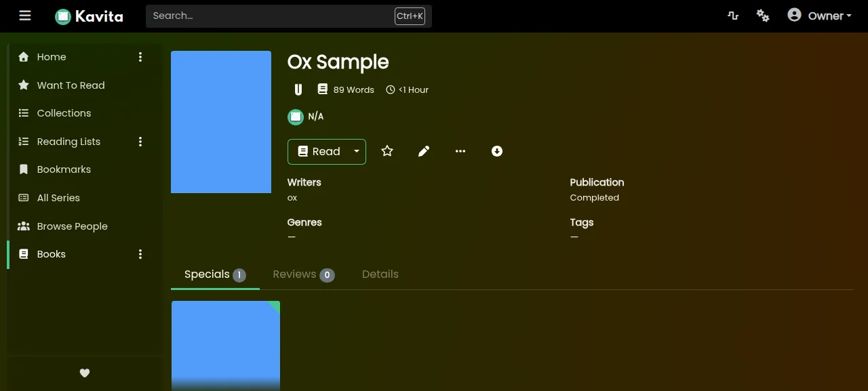Click the Kavita logo icon
This screenshot has height=391, width=868.
[63, 16]
